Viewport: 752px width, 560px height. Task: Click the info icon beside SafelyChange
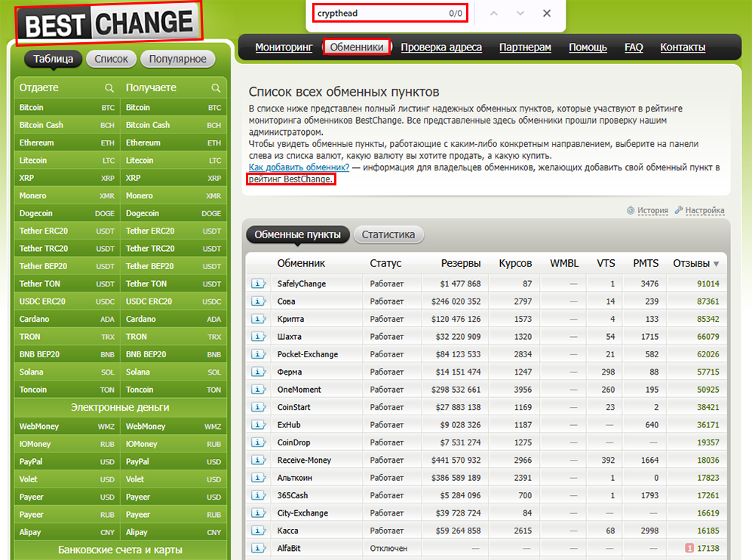[x=259, y=284]
